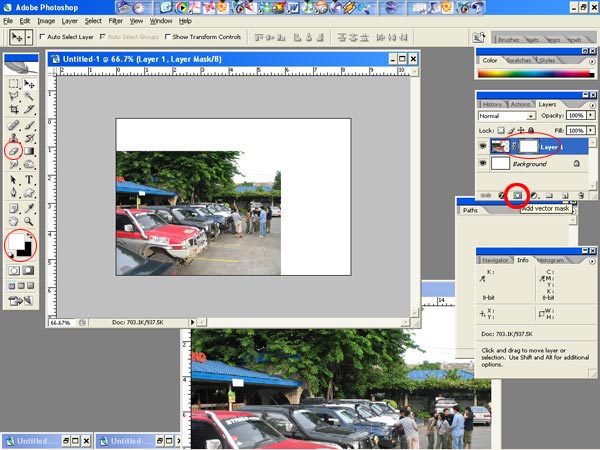Toggle Show Transform Controls checkbox
The height and width of the screenshot is (450, 600).
click(x=167, y=37)
